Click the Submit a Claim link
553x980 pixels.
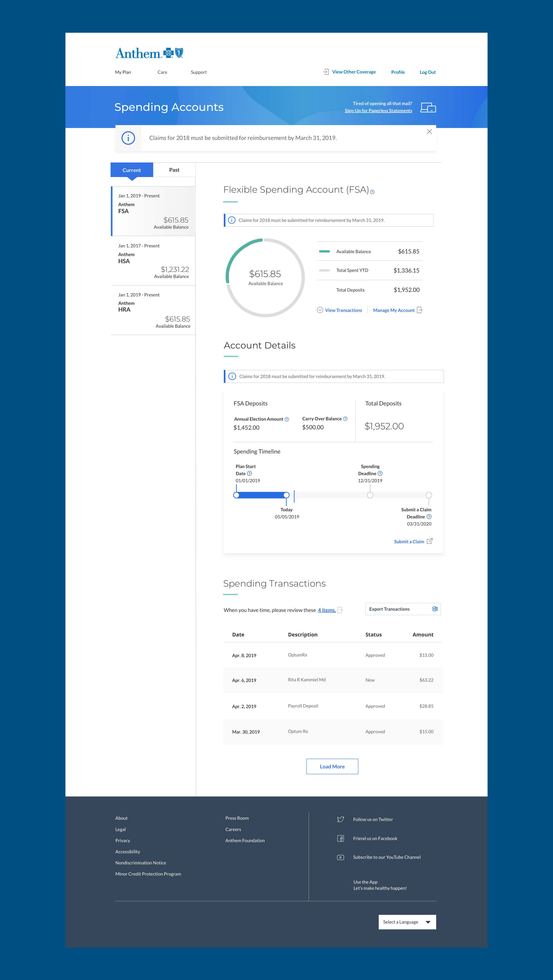409,542
